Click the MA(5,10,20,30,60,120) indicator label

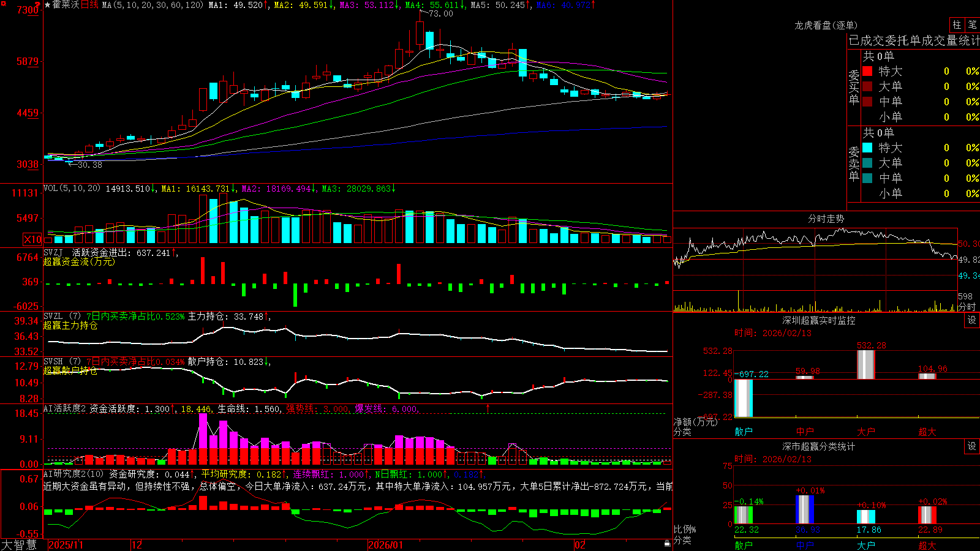(153, 5)
